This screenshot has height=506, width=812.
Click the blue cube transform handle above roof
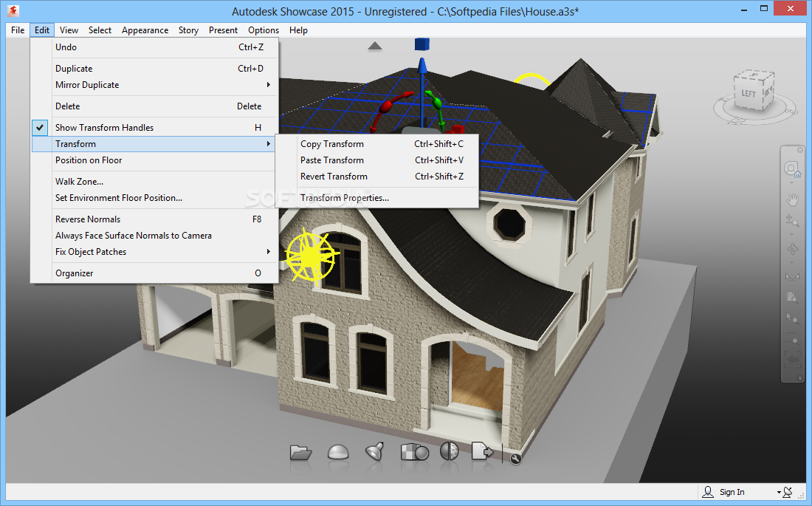(x=422, y=44)
